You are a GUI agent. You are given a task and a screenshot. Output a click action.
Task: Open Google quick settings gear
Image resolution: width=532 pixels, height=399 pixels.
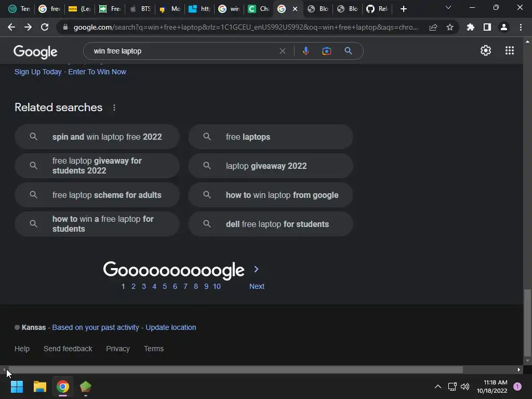486,50
